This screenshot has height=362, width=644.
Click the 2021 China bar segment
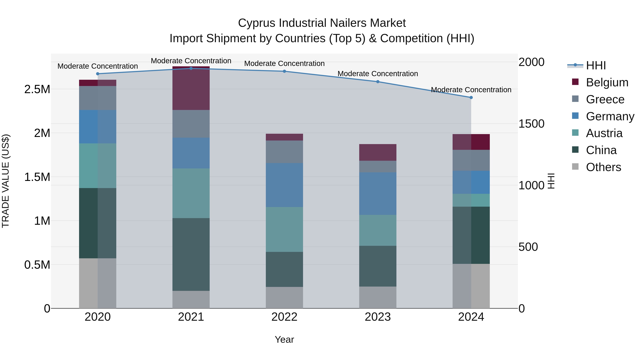(x=191, y=254)
